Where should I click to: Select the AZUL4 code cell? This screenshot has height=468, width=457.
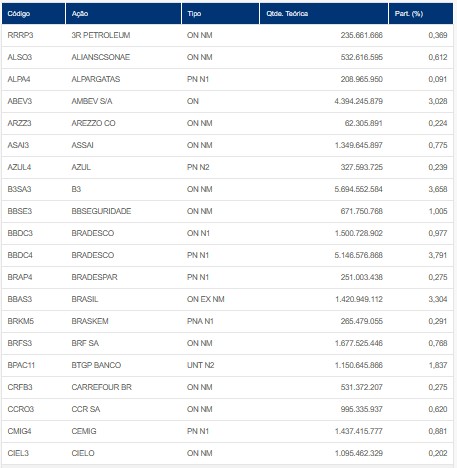pyautogui.click(x=19, y=167)
